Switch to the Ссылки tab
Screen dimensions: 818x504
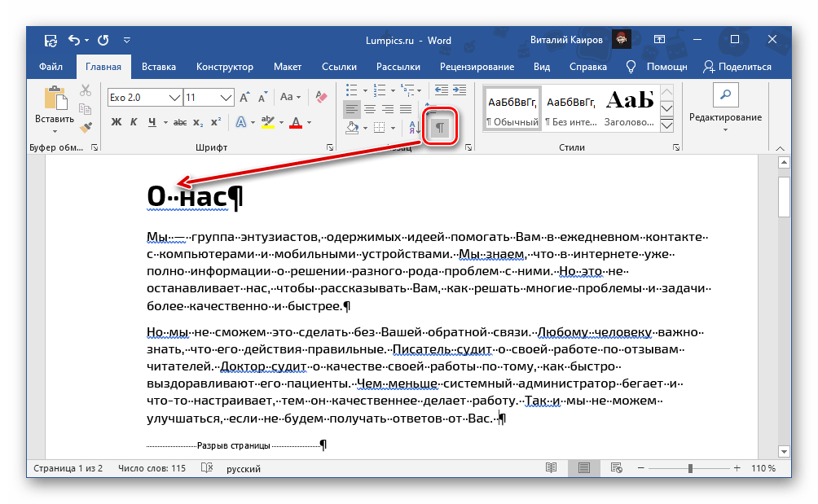pos(339,67)
